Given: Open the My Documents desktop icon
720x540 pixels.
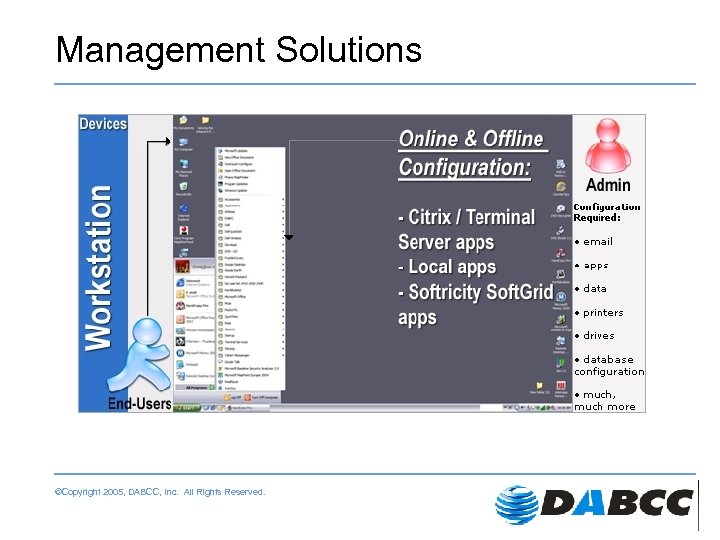Looking at the screenshot, I should [x=184, y=121].
